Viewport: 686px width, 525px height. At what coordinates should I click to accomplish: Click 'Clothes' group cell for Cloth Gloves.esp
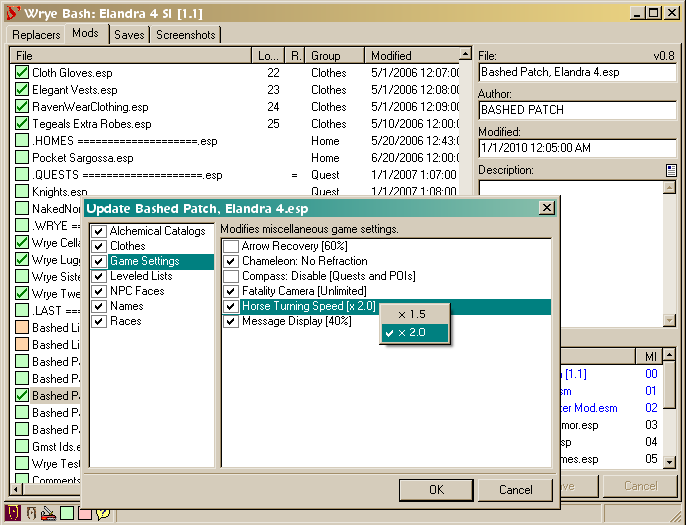coord(329,73)
